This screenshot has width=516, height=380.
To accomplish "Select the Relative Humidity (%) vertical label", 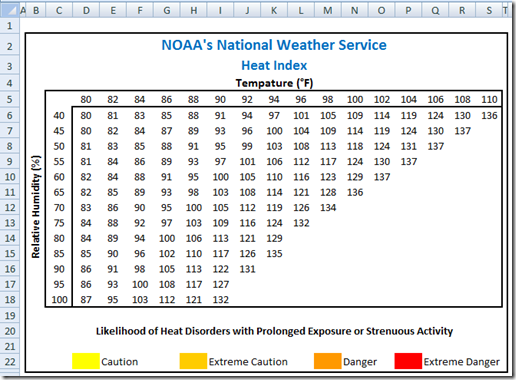I will click(36, 207).
